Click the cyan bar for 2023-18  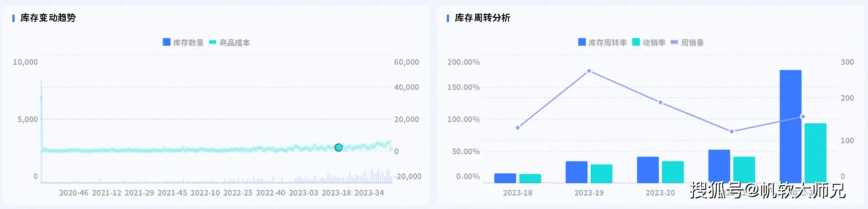530,178
